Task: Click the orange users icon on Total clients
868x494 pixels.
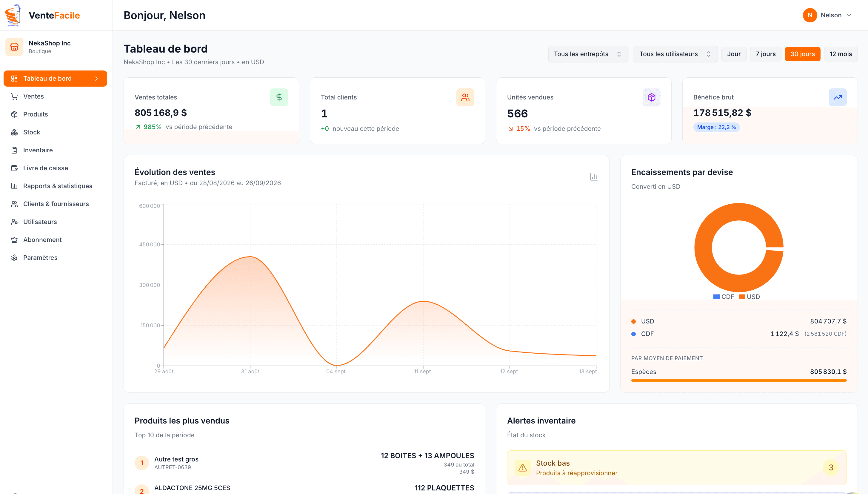Action: (x=465, y=97)
